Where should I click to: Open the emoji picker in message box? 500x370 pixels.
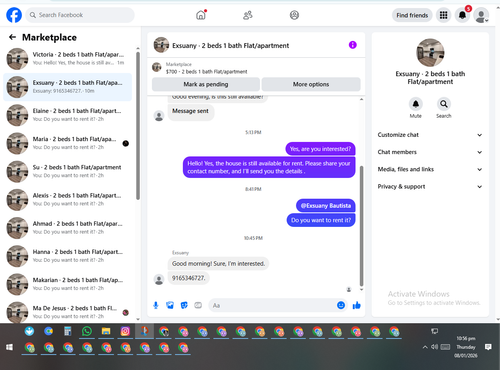(x=341, y=305)
